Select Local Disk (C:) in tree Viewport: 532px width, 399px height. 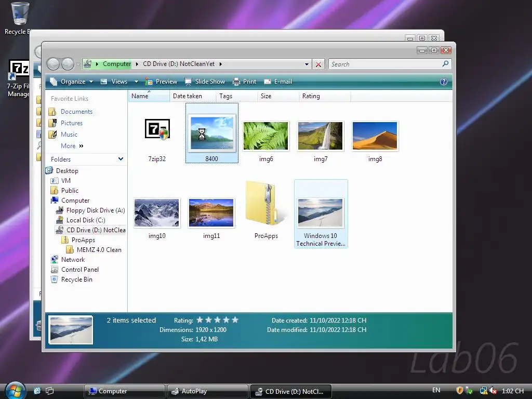click(x=86, y=220)
